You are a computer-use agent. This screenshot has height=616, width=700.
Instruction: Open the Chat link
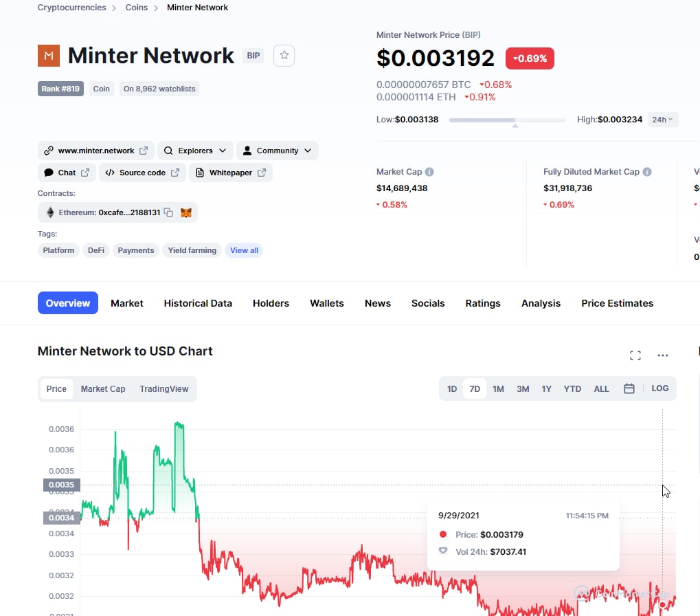click(x=67, y=173)
